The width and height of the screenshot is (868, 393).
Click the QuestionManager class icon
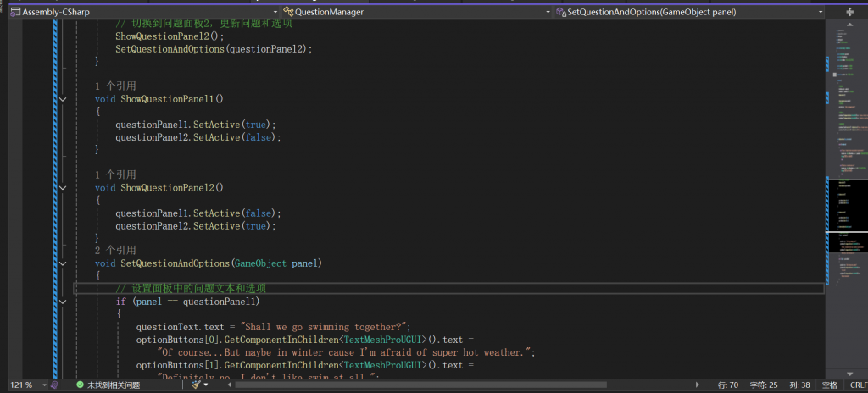pyautogui.click(x=288, y=12)
